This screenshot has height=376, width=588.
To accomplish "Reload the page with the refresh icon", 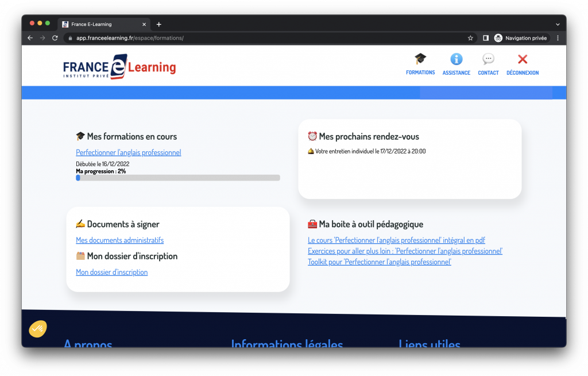I will 55,38.
